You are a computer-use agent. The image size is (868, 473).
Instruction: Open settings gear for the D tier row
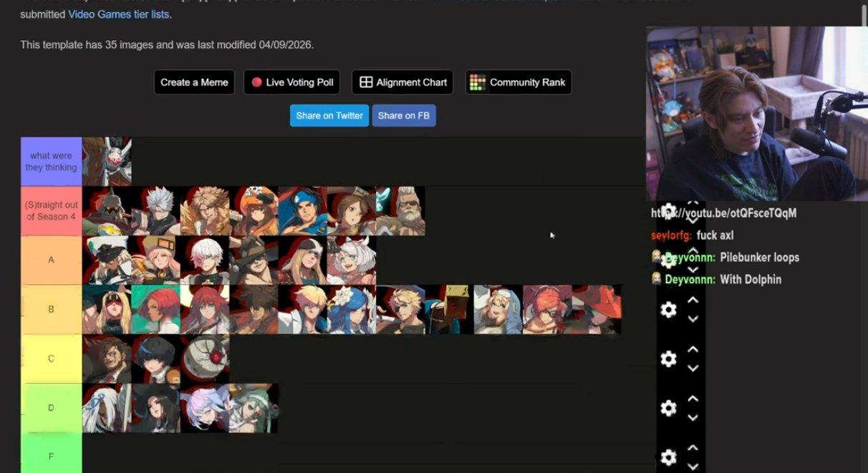668,408
